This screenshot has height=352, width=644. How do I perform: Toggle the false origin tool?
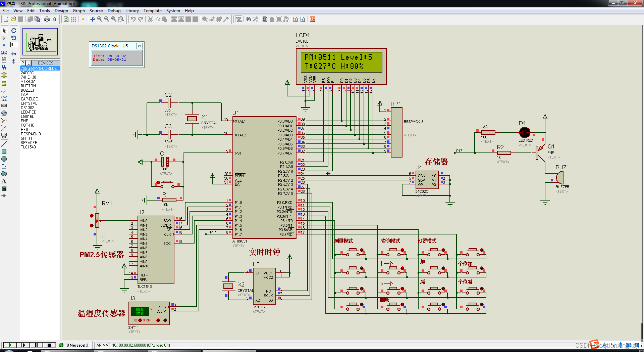point(83,19)
